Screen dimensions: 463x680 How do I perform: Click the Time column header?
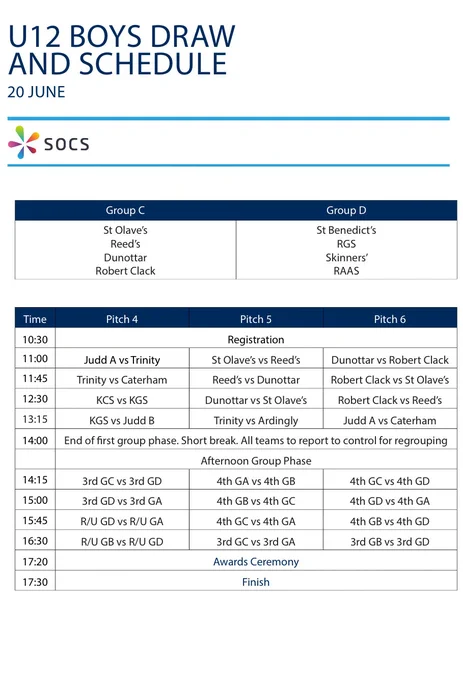pyautogui.click(x=35, y=319)
